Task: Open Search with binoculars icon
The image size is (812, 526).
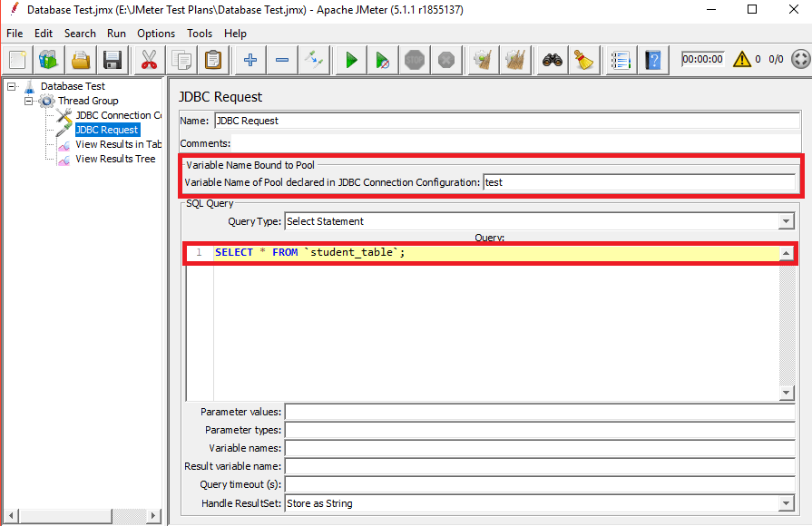Action: (x=553, y=60)
